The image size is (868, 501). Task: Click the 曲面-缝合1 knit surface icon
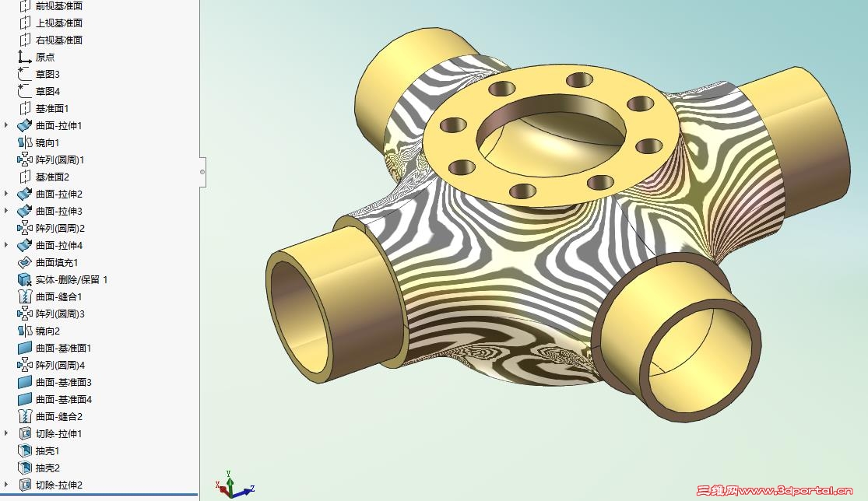point(25,297)
